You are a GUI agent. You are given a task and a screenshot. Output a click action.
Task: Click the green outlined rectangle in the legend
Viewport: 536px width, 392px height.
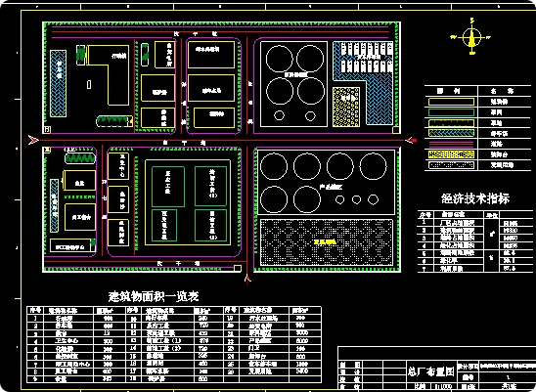451,112
